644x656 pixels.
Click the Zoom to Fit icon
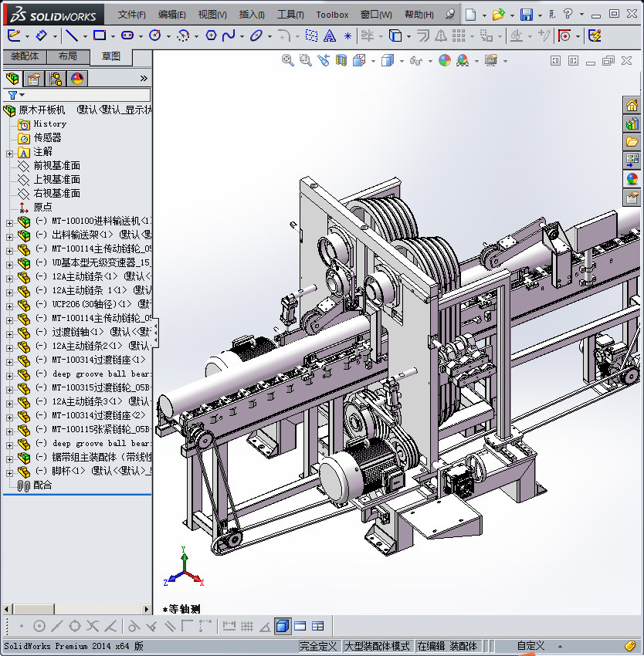pos(288,61)
